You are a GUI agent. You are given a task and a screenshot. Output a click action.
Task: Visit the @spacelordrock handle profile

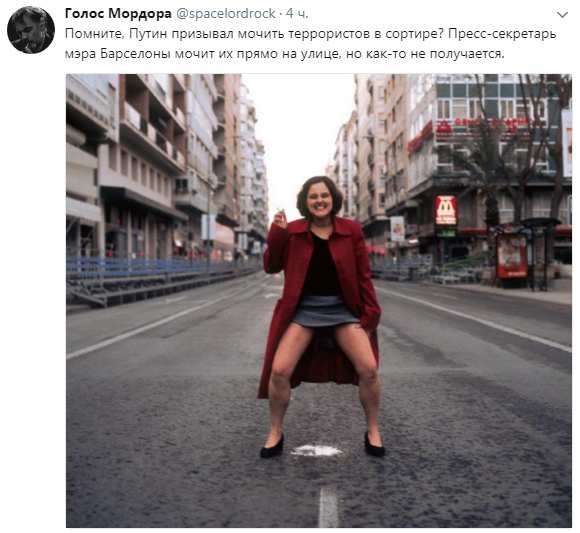pyautogui.click(x=225, y=14)
